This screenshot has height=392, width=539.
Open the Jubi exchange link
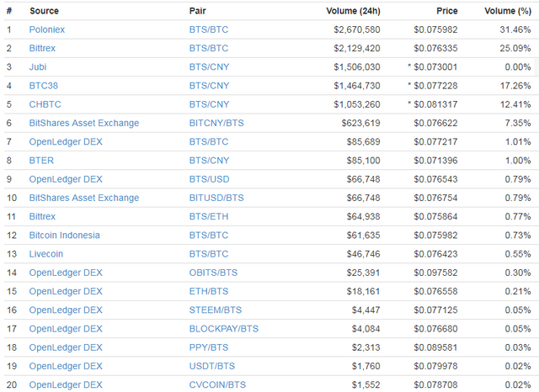click(x=38, y=67)
